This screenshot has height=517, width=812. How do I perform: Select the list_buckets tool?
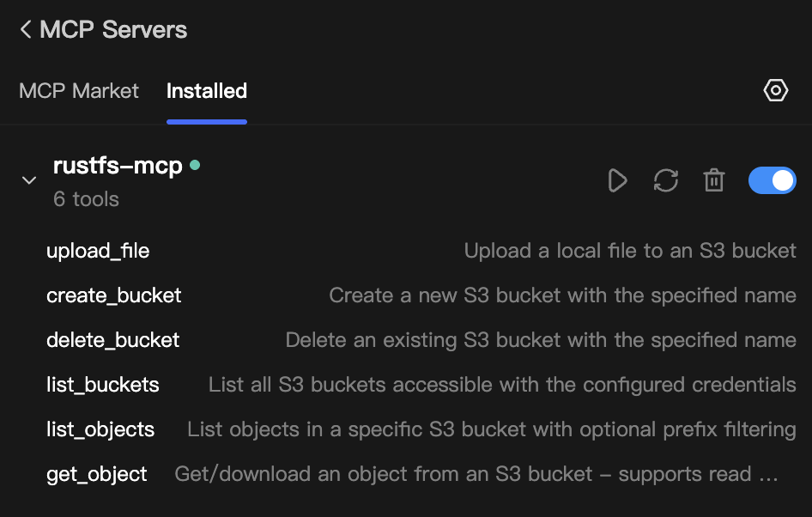[102, 384]
